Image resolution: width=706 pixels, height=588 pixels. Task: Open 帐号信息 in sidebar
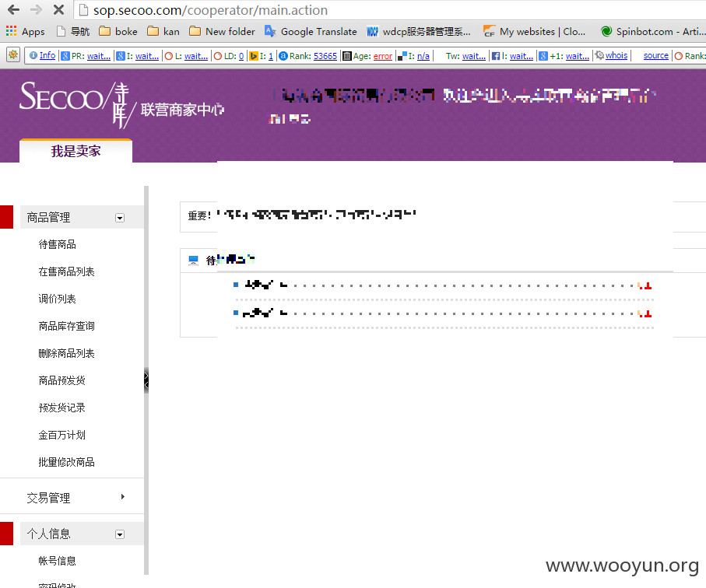point(57,561)
